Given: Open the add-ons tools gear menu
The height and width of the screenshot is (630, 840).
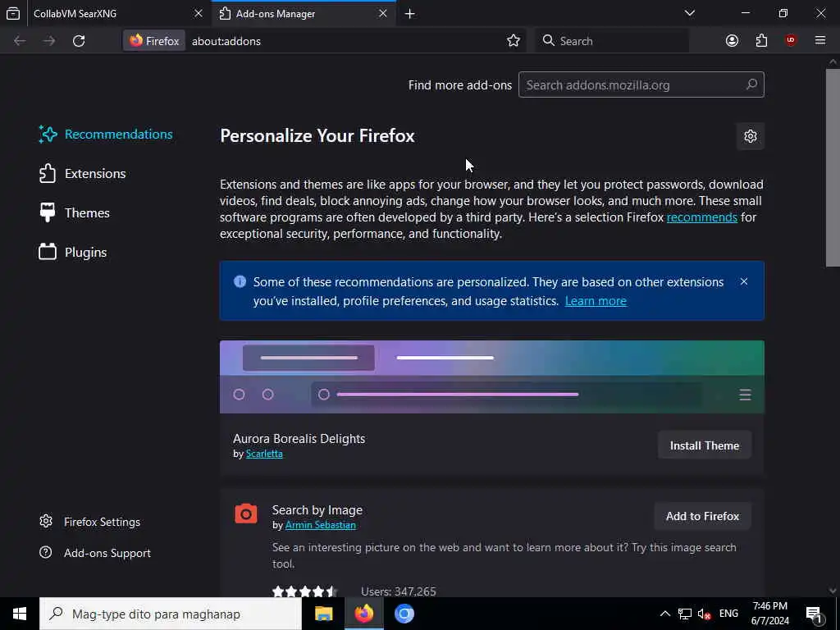Looking at the screenshot, I should click(750, 136).
